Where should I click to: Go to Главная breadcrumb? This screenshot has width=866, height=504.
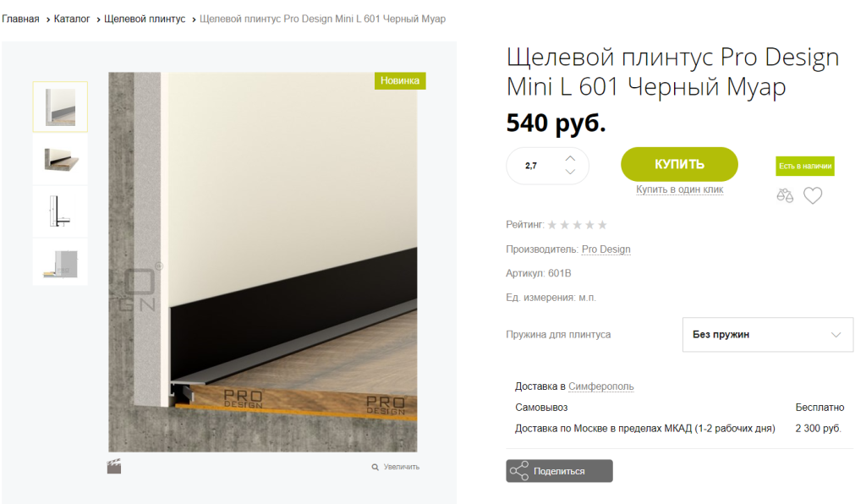click(x=20, y=19)
